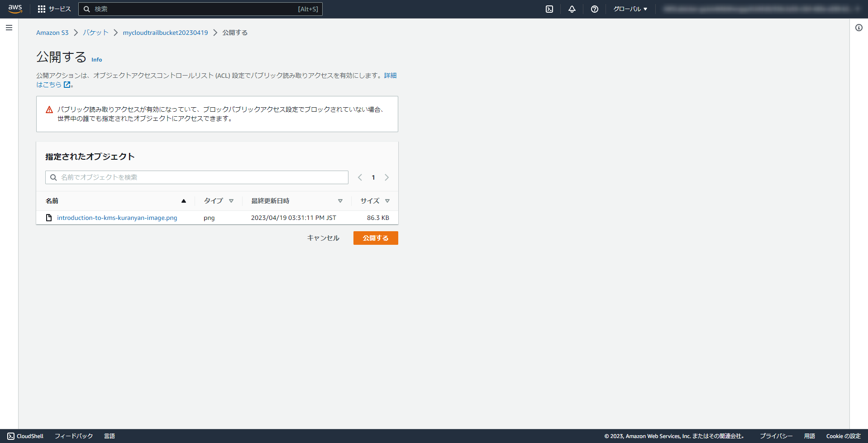Open the notifications bell icon
Image resolution: width=868 pixels, height=443 pixels.
(572, 9)
